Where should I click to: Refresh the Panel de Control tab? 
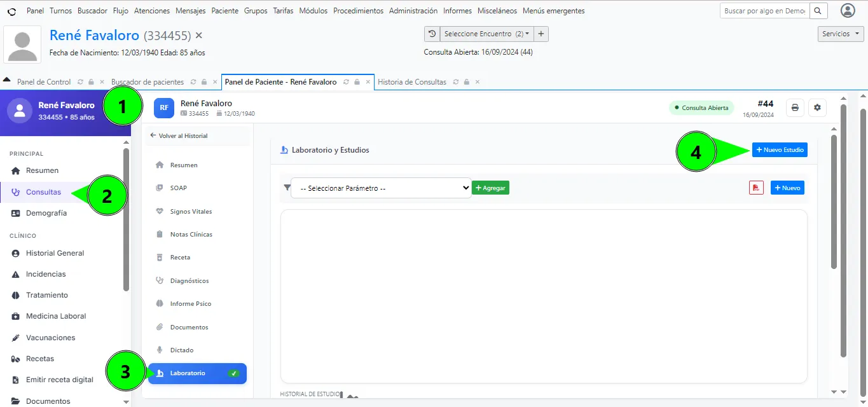click(x=80, y=82)
